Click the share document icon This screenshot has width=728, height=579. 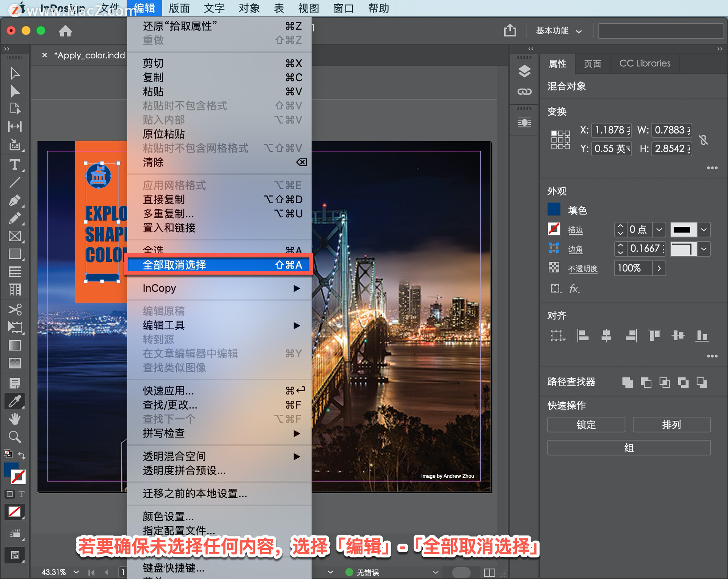(510, 30)
